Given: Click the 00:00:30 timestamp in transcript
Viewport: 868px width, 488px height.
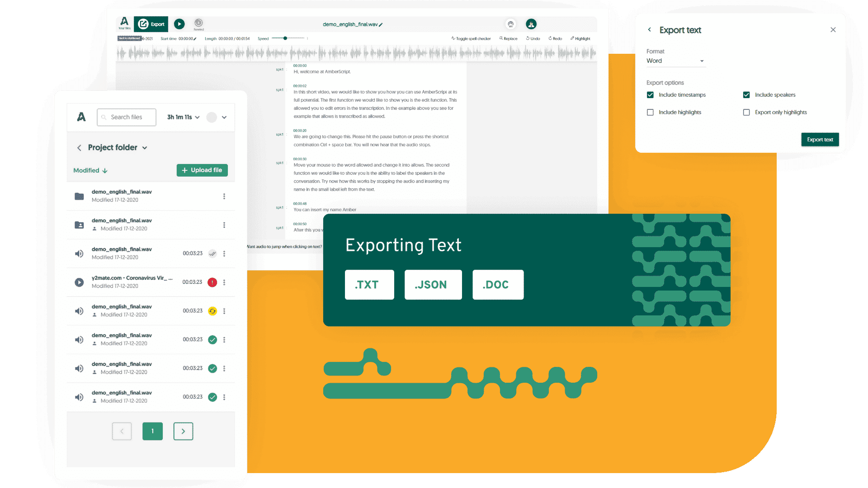Looking at the screenshot, I should tap(299, 159).
